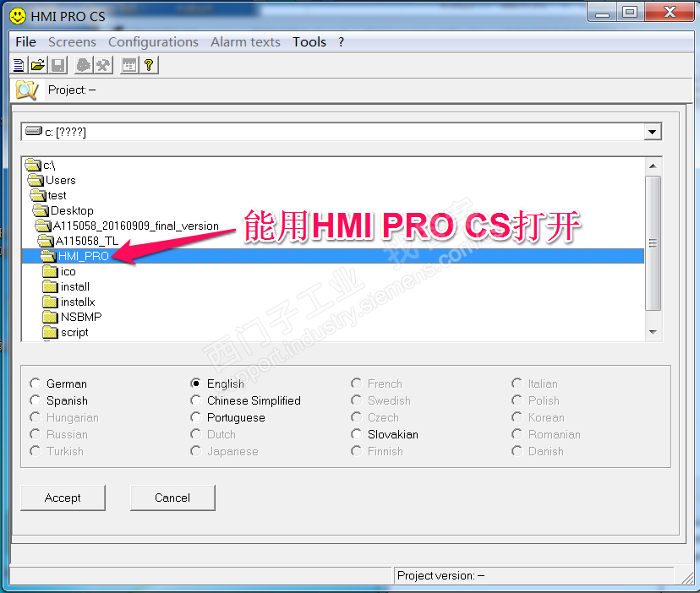Click the Open project folder icon
700x593 pixels.
click(x=38, y=65)
